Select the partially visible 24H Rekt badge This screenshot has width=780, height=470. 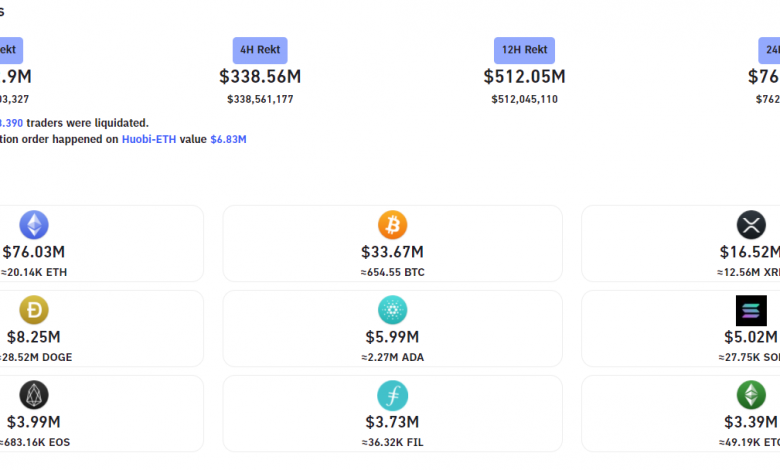coord(769,50)
